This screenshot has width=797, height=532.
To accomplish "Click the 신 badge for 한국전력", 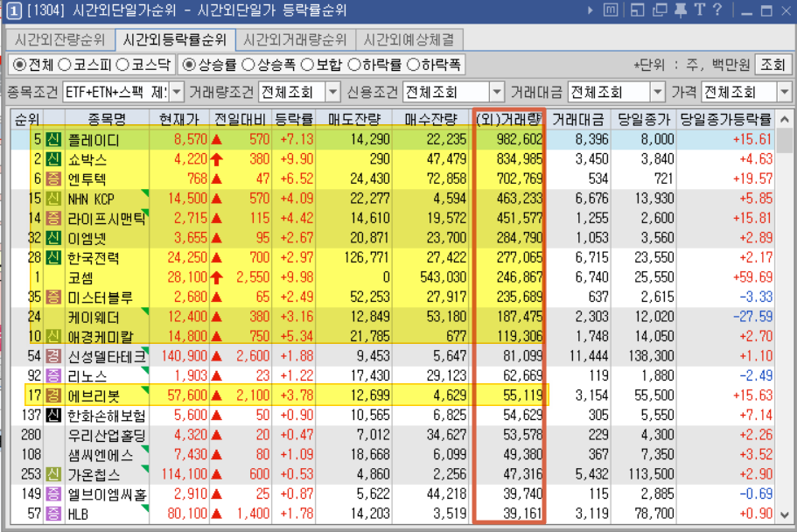I will tap(53, 258).
